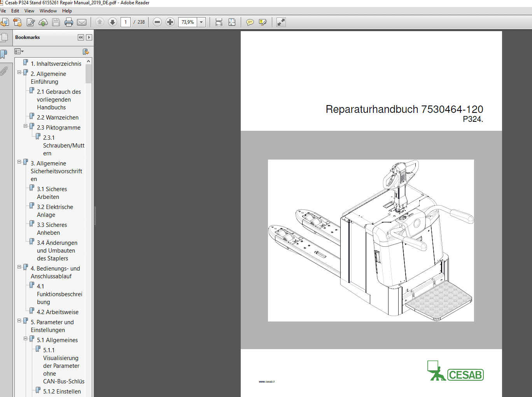The image size is (532, 397).
Task: Print the document using the printer icon
Action: click(x=69, y=22)
